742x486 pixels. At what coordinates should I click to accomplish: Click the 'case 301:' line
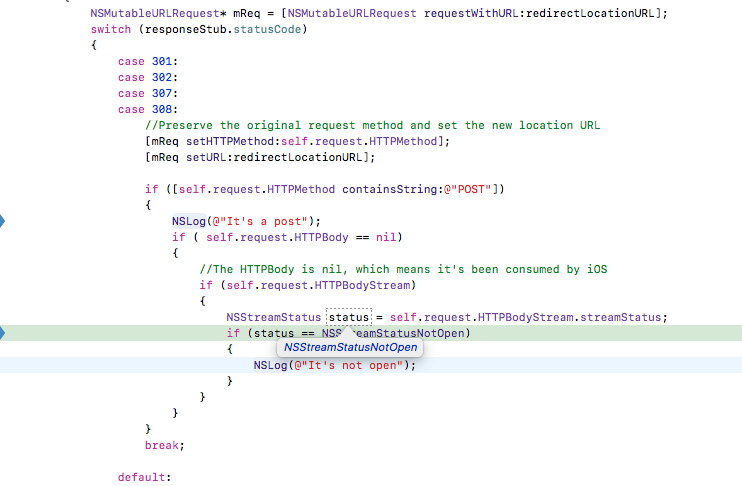point(148,62)
